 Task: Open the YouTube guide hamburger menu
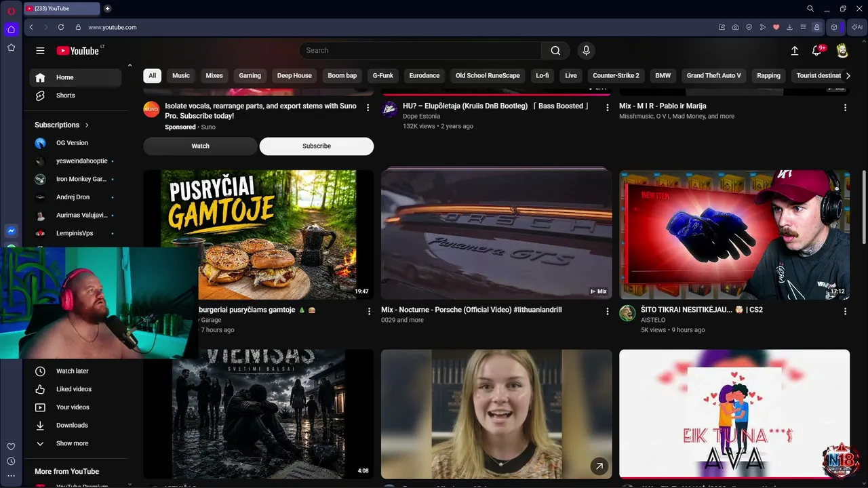tap(40, 50)
